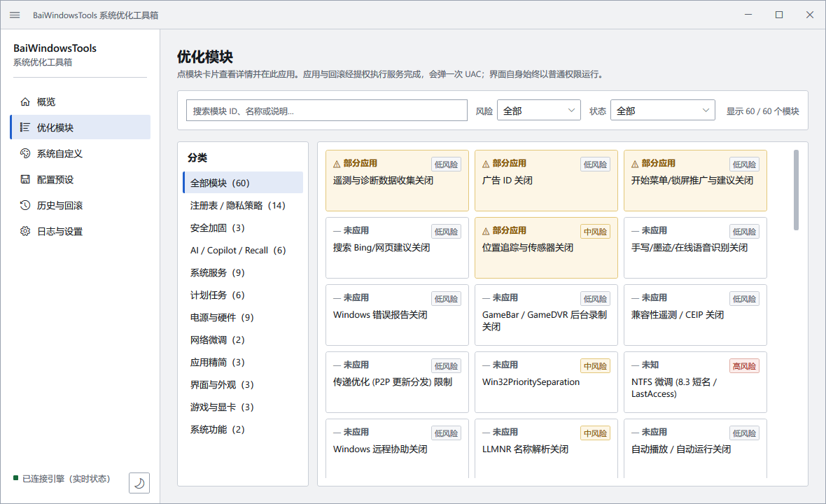
Task: Click the list icon beside 优化模块
Action: [x=24, y=127]
